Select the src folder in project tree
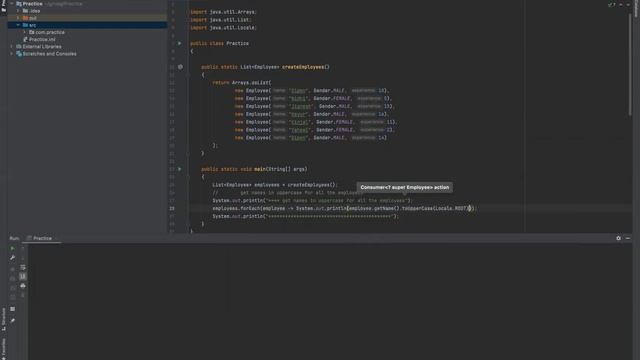 87,25
